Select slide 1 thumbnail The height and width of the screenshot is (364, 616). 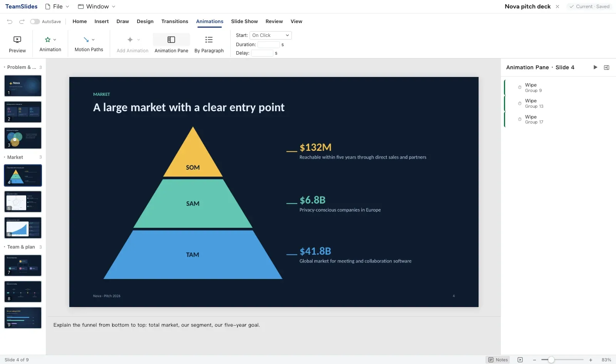coord(23,86)
